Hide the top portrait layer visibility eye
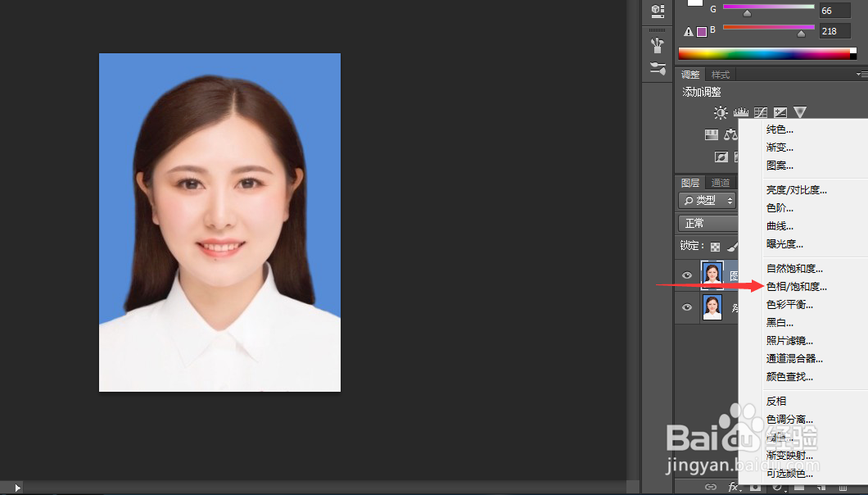This screenshot has height=495, width=868. coord(686,275)
